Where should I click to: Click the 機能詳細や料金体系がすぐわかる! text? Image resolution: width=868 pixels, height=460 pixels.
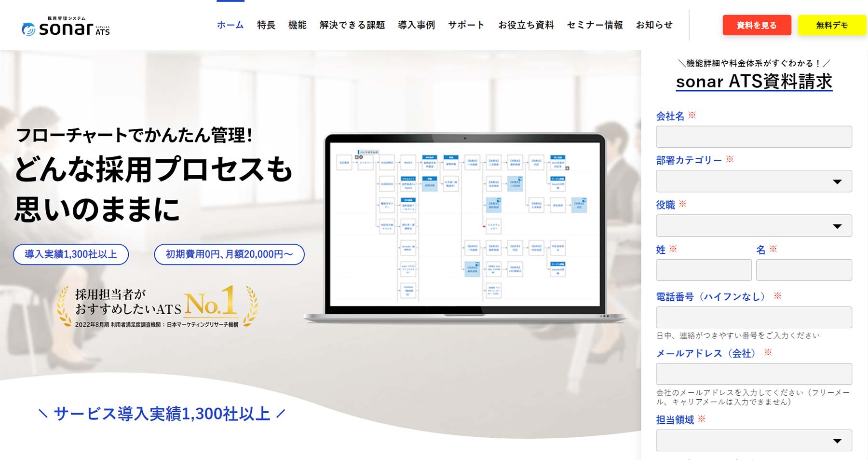click(754, 63)
